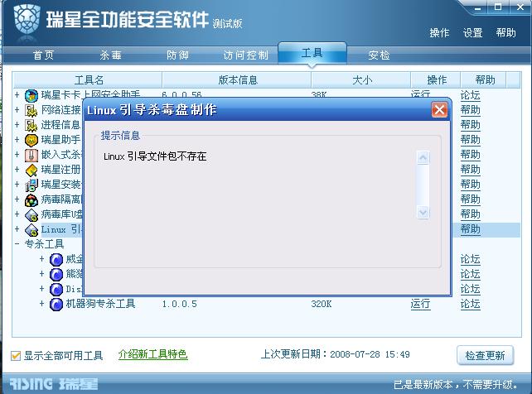This screenshot has width=532, height=394.
Task: Click the Rising lion shield logo
Action: [x=27, y=21]
